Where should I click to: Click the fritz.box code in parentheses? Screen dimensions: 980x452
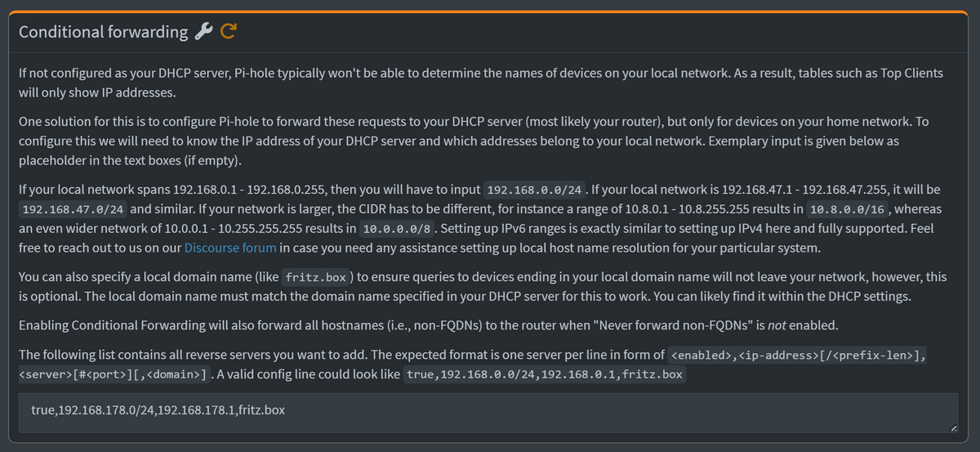point(314,277)
